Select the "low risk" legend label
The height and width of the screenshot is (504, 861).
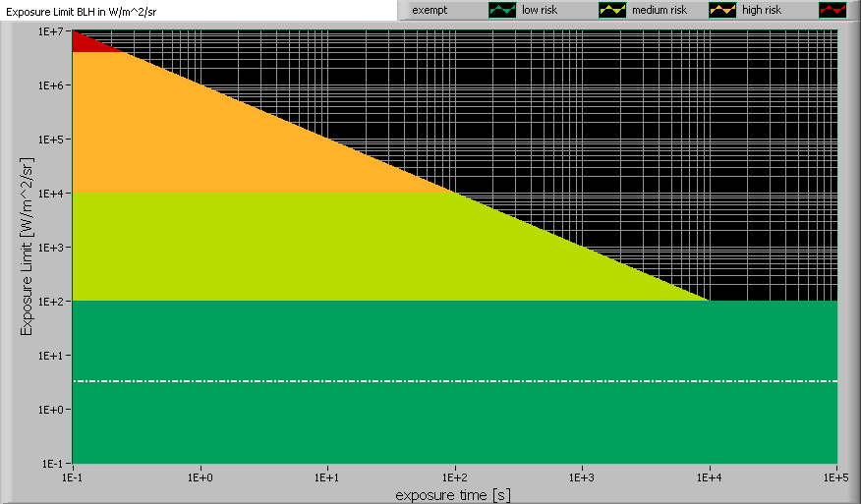[543, 10]
